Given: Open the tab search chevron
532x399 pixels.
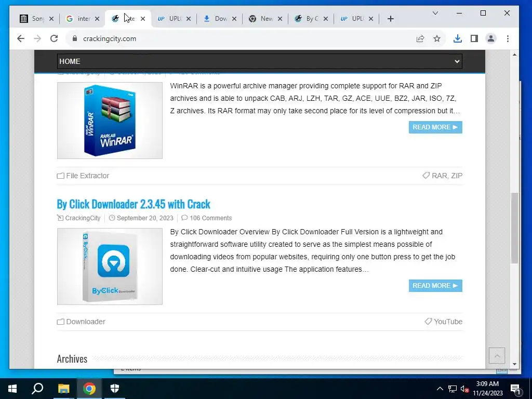Looking at the screenshot, I should point(435,13).
